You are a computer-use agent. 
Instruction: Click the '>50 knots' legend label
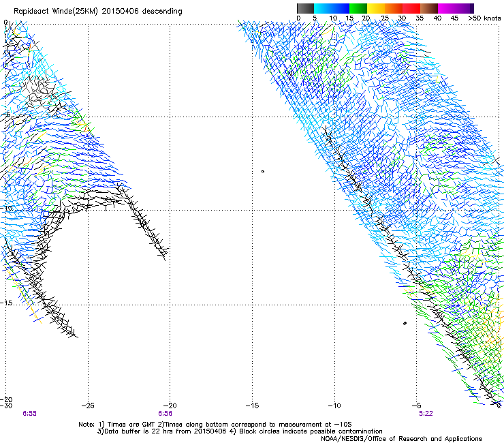[x=484, y=18]
